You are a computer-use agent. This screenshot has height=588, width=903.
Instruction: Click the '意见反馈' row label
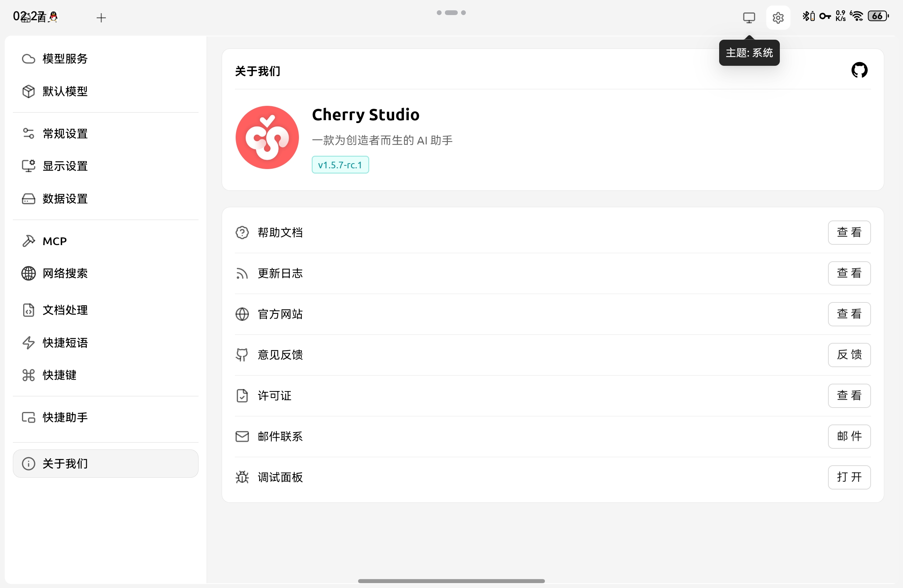tap(280, 355)
